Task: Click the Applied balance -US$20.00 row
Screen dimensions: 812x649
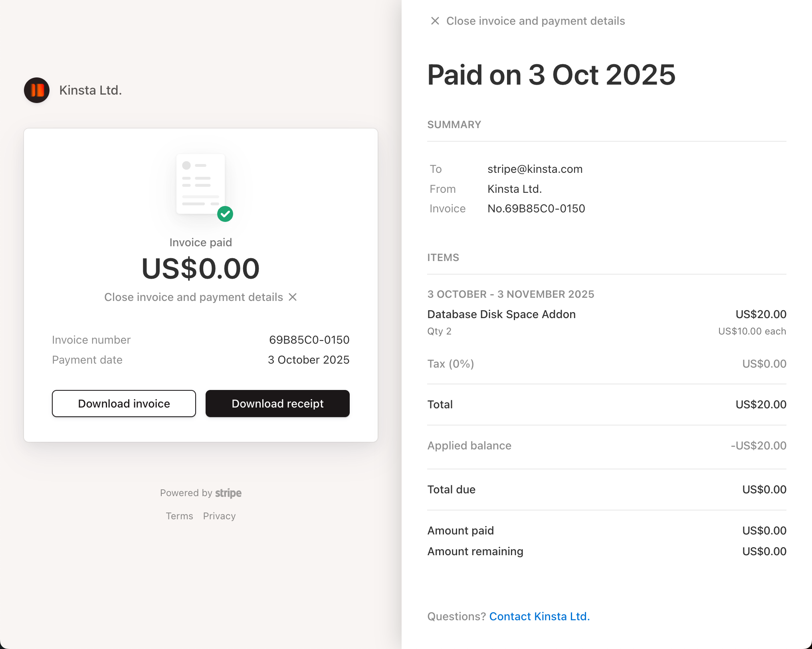Action: (x=606, y=445)
